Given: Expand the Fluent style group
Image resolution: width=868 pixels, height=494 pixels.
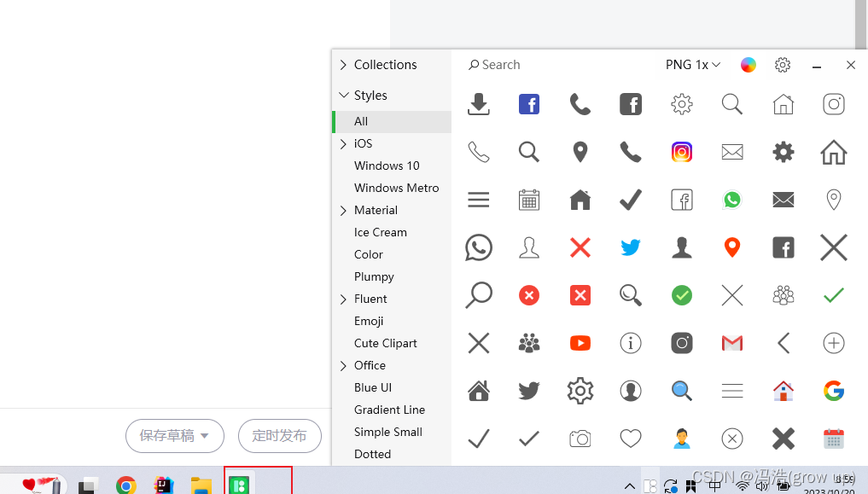Looking at the screenshot, I should (343, 299).
